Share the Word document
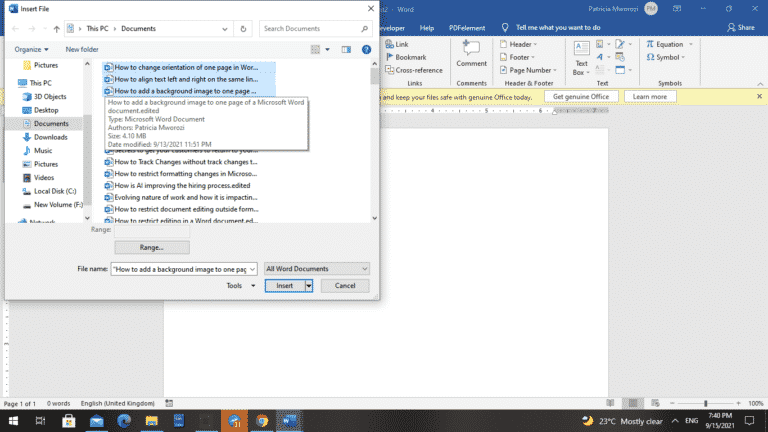This screenshot has height=432, width=768. tap(740, 28)
